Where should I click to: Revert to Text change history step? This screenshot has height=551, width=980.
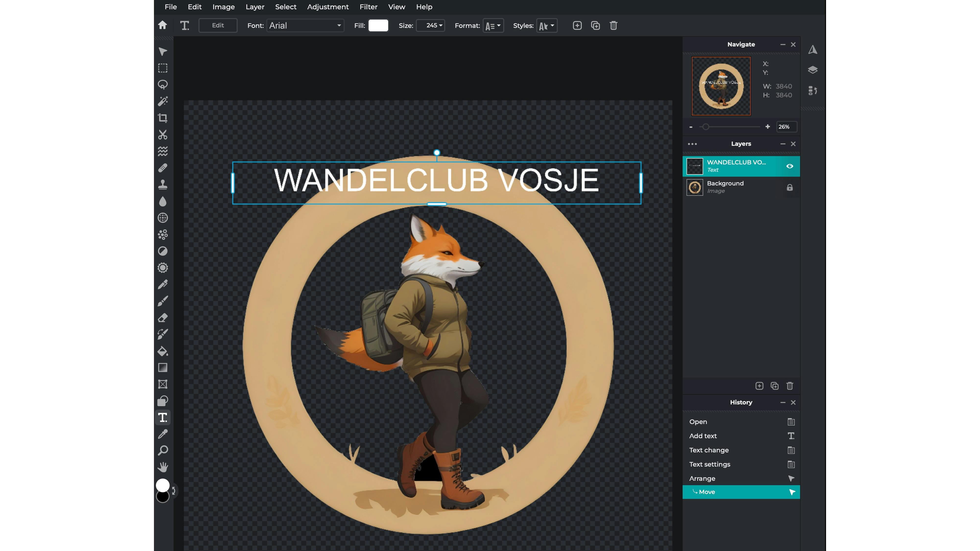point(709,450)
